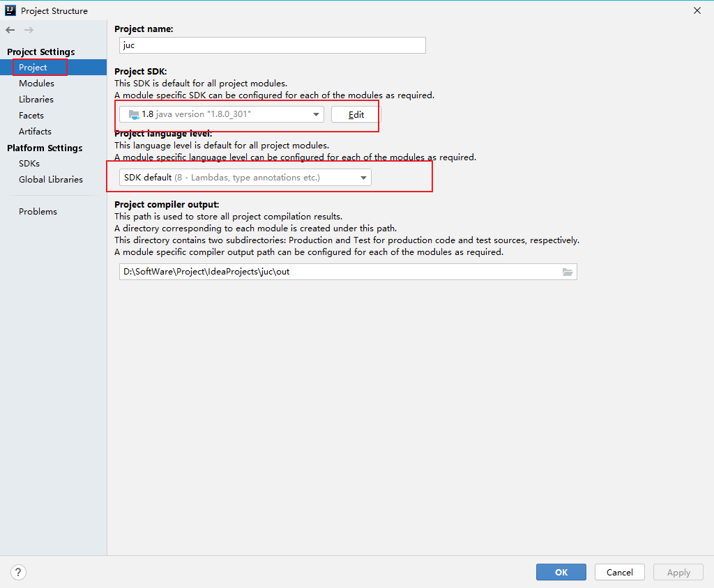Open help via the question mark icon
This screenshot has height=588, width=714.
18,572
